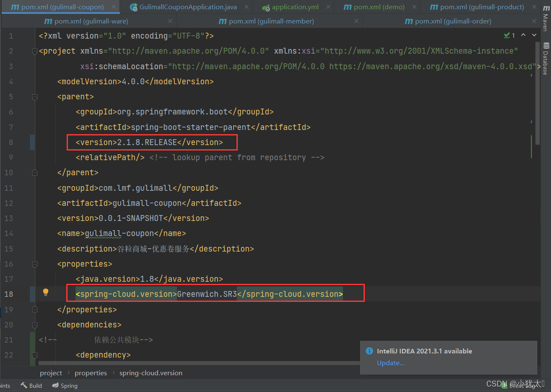Collapse the project tag fold marker
Screen dimensions: 551x392
click(35, 51)
